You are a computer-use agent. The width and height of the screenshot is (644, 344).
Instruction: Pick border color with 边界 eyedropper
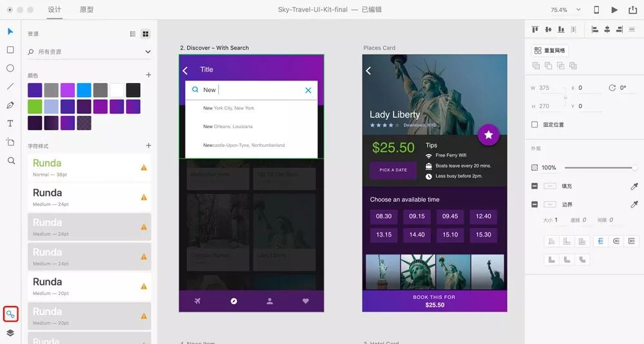point(634,204)
